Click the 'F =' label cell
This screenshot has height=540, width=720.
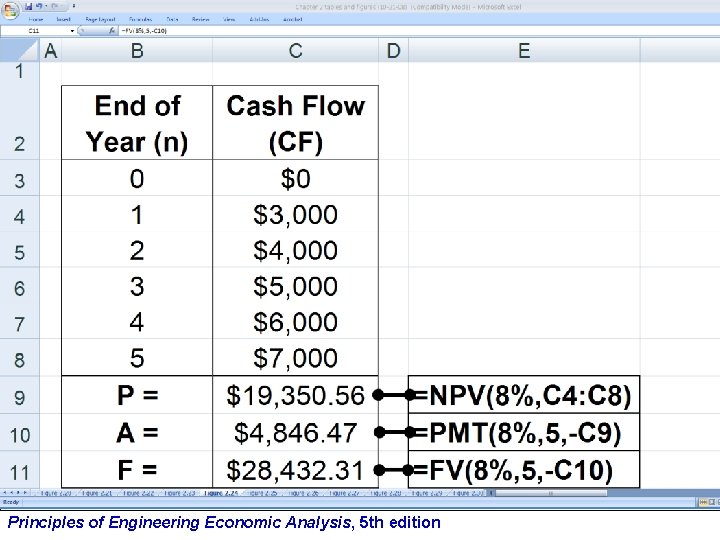point(137,470)
